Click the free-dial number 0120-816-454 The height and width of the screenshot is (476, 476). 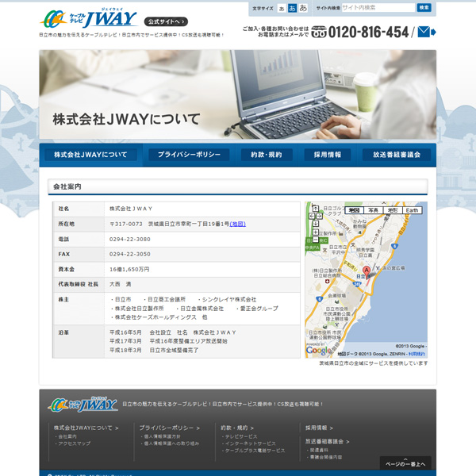pyautogui.click(x=369, y=32)
